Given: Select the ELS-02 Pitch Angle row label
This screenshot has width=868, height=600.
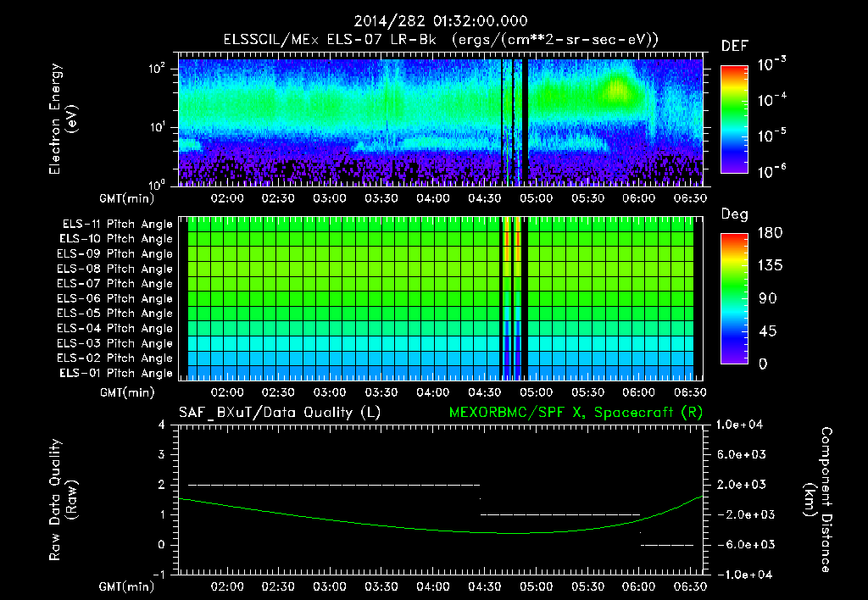Looking at the screenshot, I should (114, 358).
